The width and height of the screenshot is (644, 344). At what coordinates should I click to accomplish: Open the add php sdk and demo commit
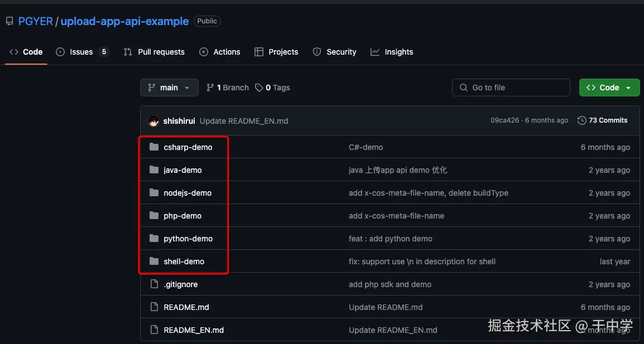(390, 284)
